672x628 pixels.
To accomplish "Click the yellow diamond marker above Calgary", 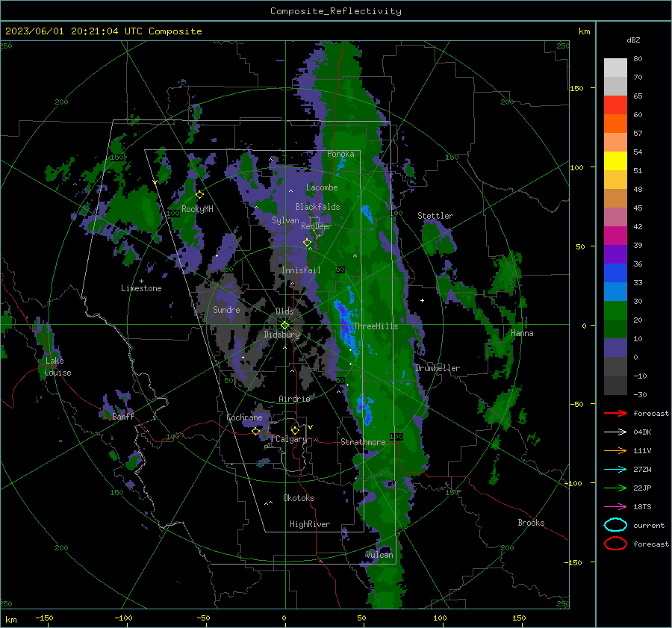I will tap(295, 430).
